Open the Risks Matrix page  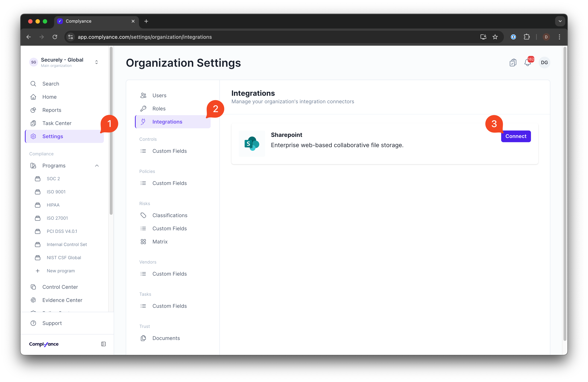click(173, 241)
